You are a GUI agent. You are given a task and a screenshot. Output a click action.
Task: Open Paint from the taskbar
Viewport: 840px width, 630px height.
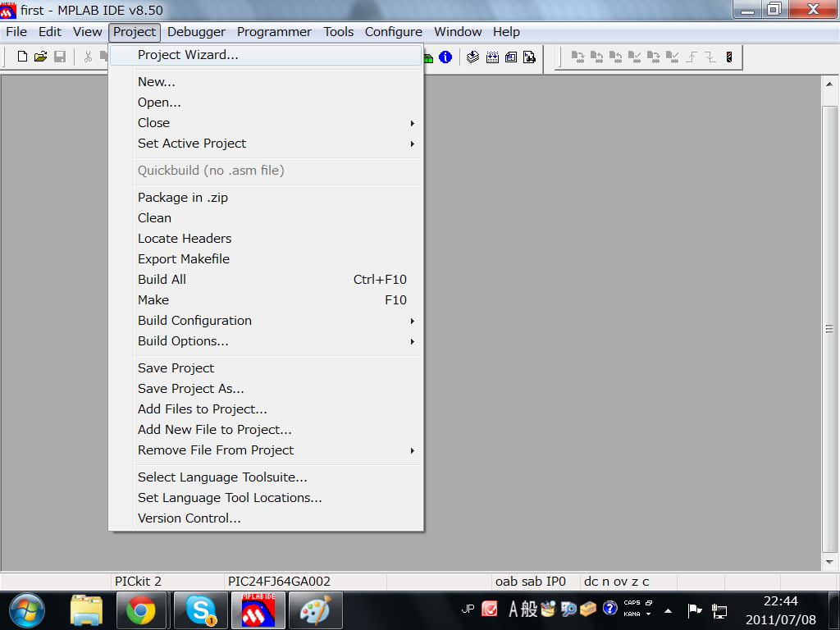[315, 610]
